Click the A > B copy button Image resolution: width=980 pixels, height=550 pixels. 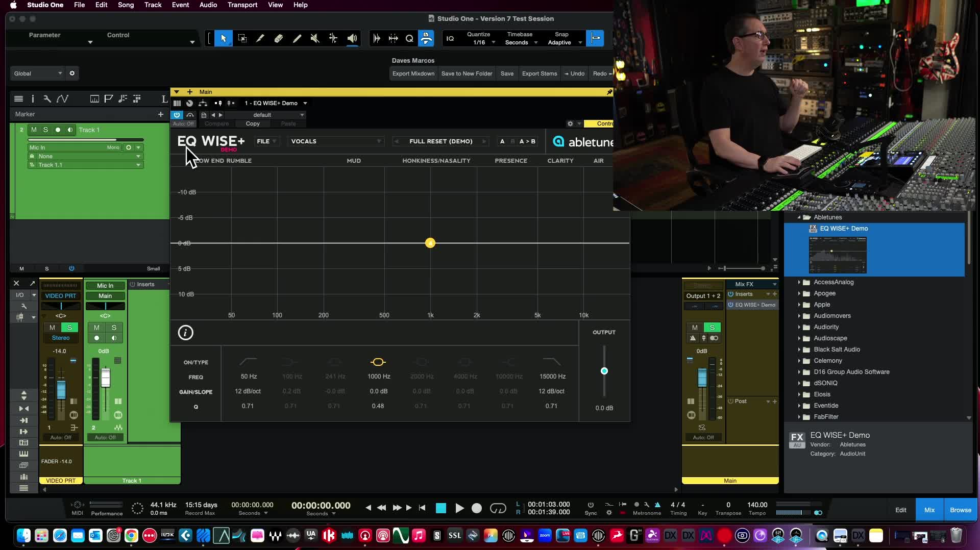527,141
